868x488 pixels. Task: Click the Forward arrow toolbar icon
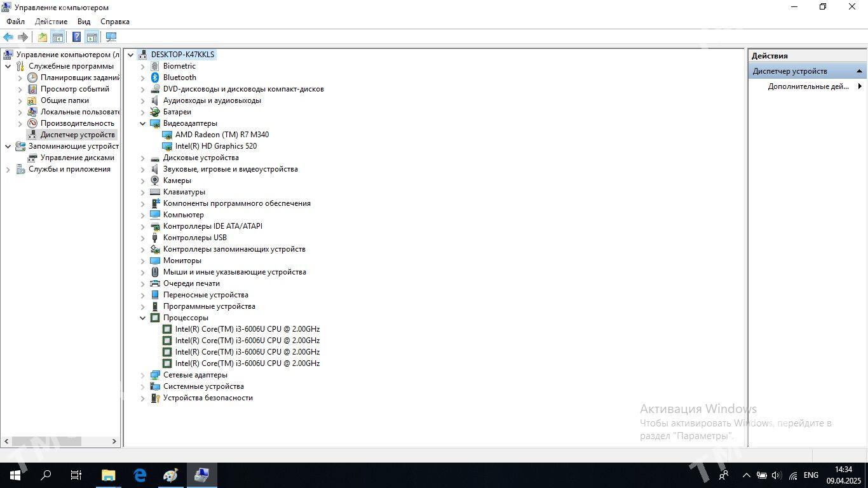click(x=23, y=37)
